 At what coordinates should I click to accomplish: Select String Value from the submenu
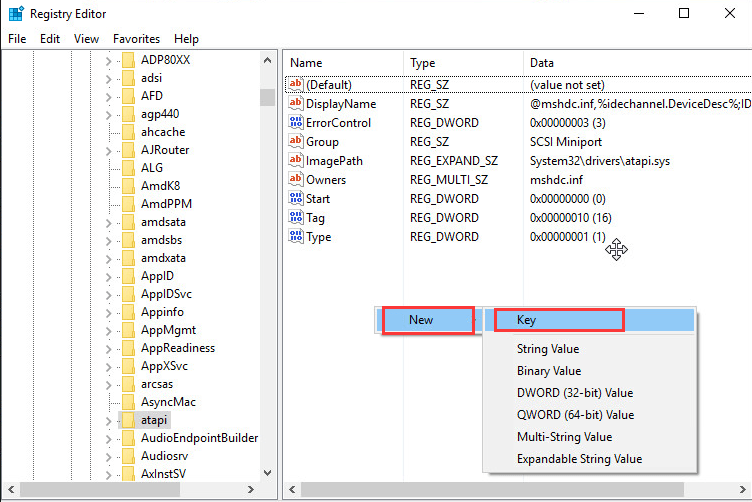(x=589, y=349)
